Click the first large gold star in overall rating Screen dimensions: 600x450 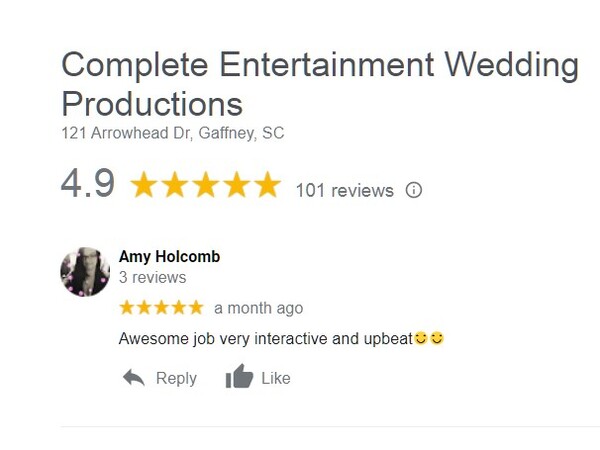[x=144, y=184]
